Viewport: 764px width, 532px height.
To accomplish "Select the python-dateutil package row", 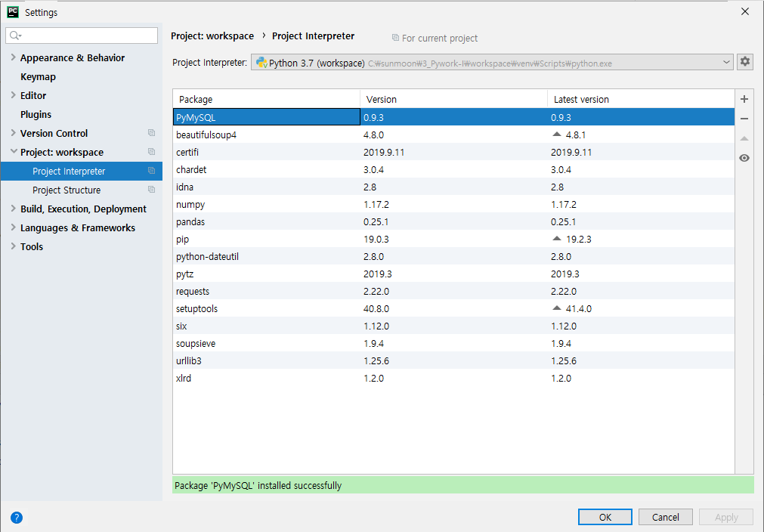I will tap(453, 256).
